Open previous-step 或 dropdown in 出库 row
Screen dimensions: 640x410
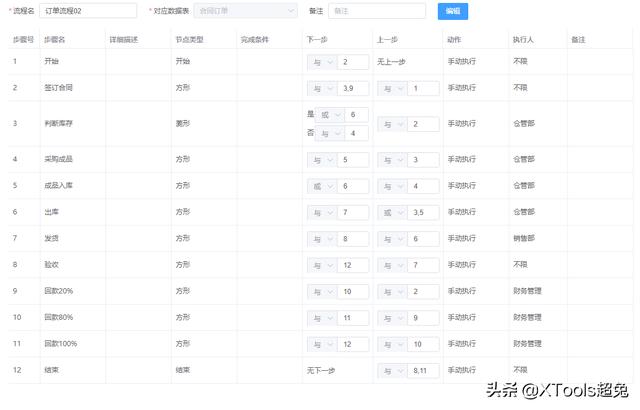click(x=392, y=213)
